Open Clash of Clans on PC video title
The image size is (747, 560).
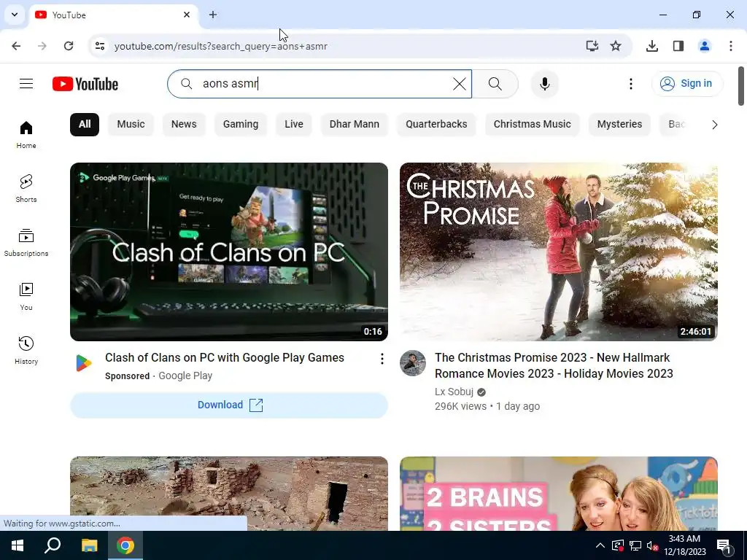(x=225, y=357)
